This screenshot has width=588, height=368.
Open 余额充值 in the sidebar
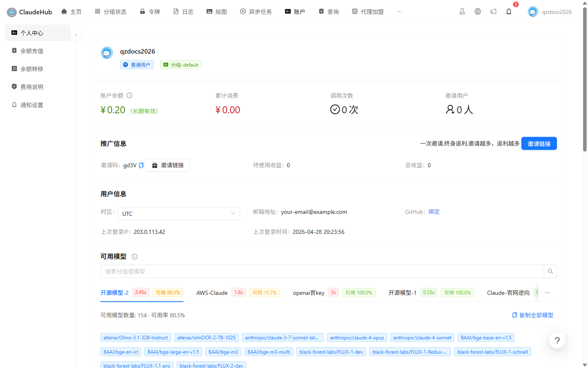pyautogui.click(x=38, y=51)
